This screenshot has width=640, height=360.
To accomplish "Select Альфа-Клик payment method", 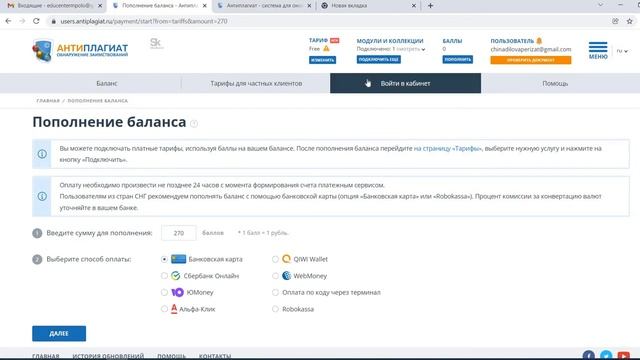I will point(164,309).
